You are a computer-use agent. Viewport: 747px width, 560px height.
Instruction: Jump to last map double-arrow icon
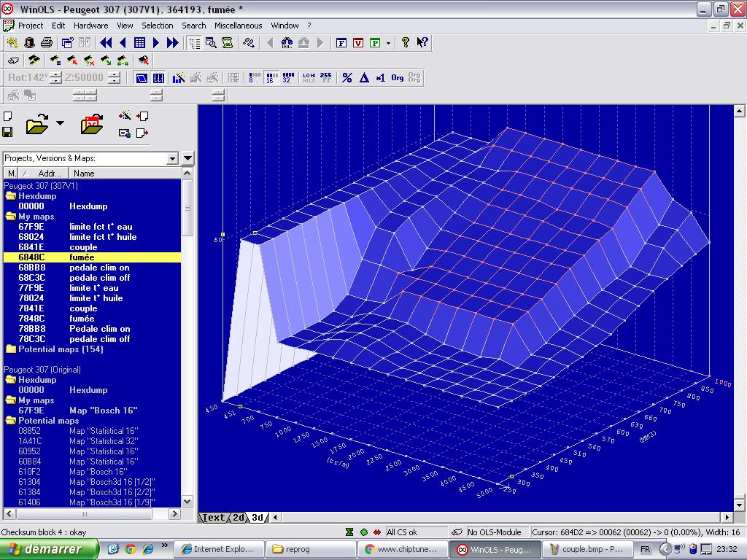(173, 43)
